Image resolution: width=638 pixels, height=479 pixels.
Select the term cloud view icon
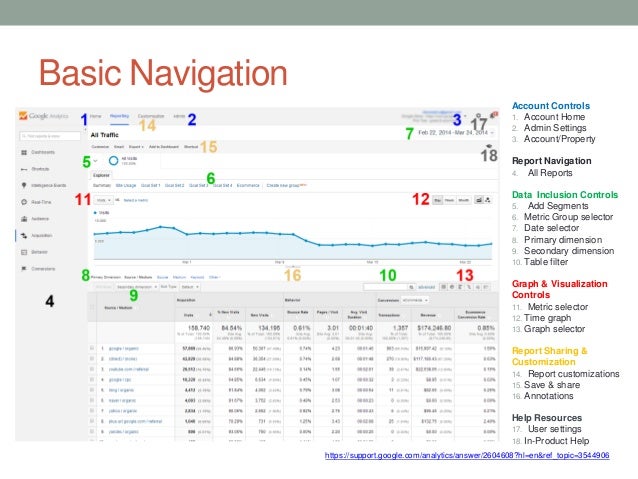coord(478,287)
